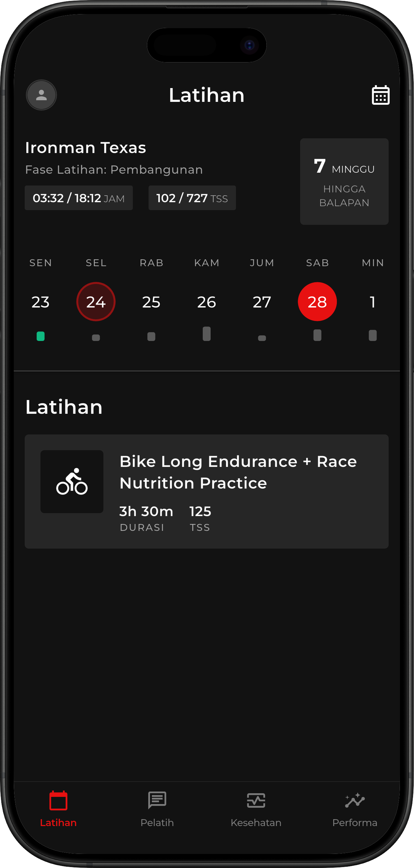
Task: Select Monday the 23rd
Action: click(40, 302)
